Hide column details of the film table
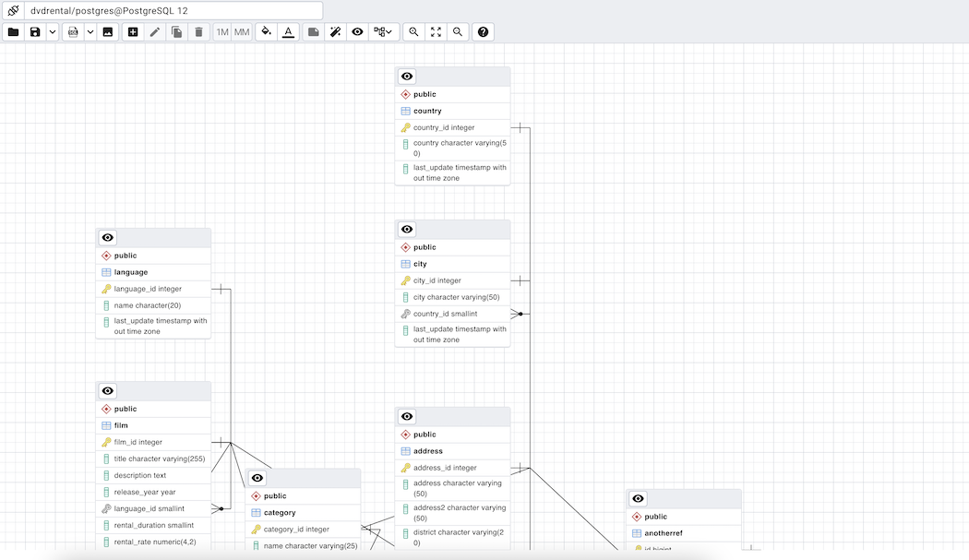Viewport: 969px width, 560px height. point(107,390)
